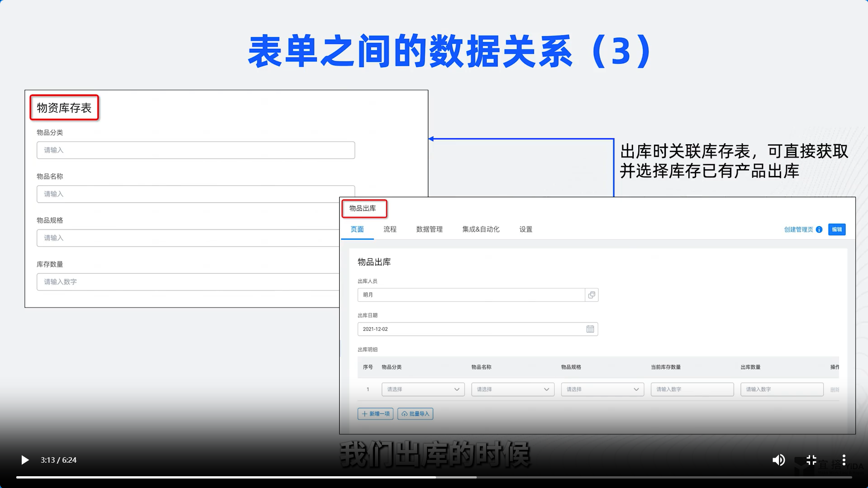Seek on the video progress bar
Screen dimensions: 868x488
[x=434, y=477]
